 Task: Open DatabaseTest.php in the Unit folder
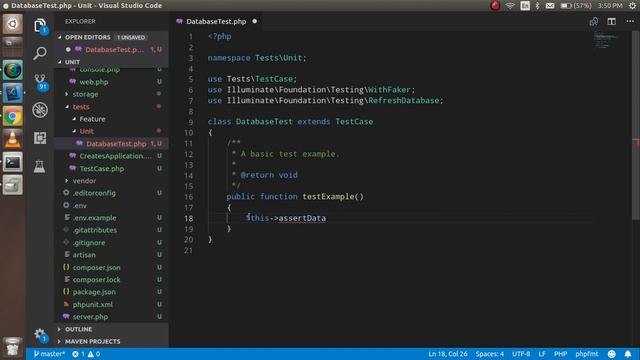click(111, 144)
